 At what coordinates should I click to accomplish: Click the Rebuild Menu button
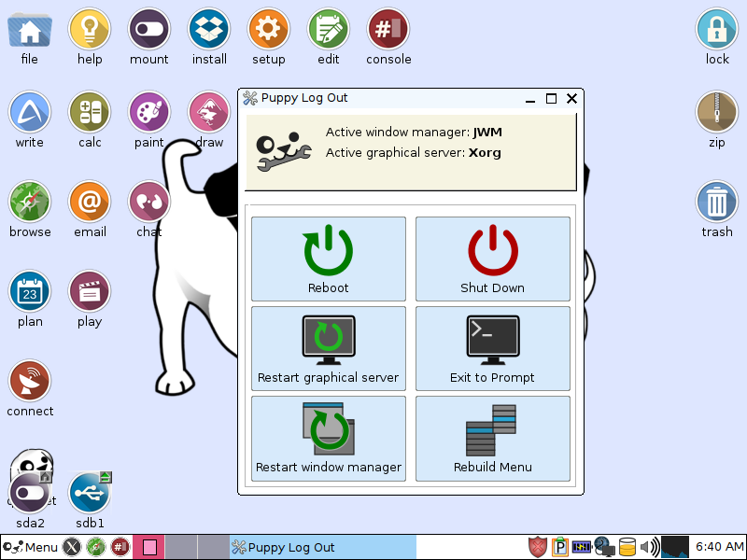(493, 439)
